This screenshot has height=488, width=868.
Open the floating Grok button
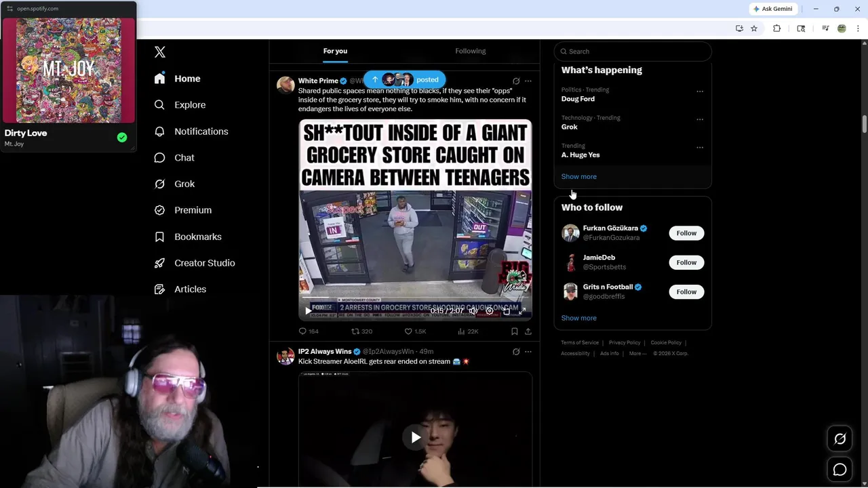[840, 439]
